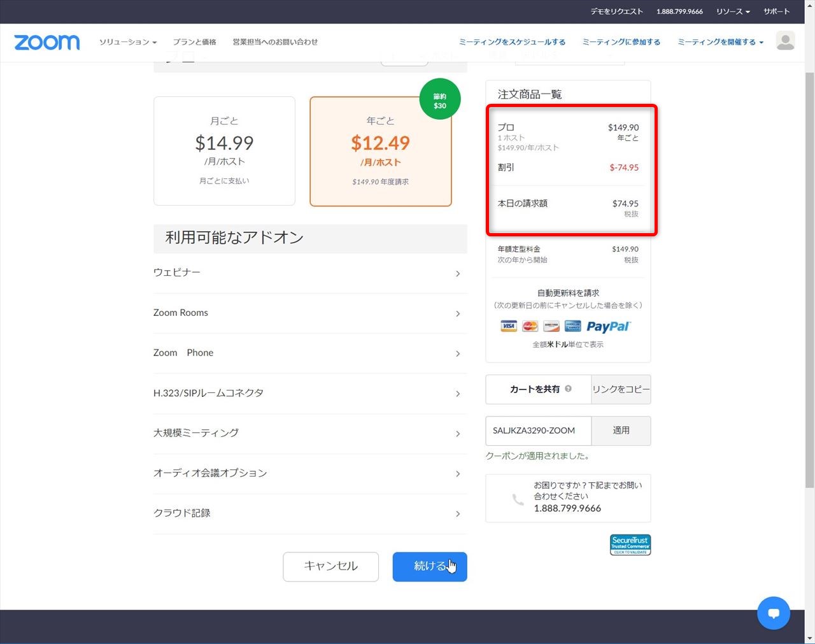This screenshot has height=644, width=815.
Task: Expand the 大規模ミーティング add-on
Action: point(310,434)
